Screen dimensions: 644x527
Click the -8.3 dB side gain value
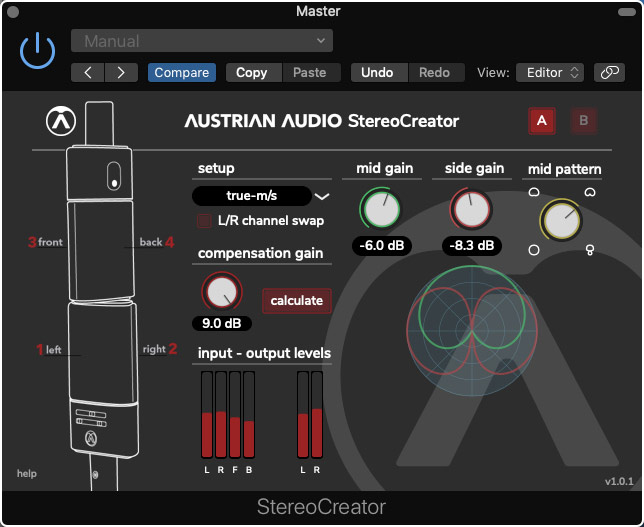point(472,246)
